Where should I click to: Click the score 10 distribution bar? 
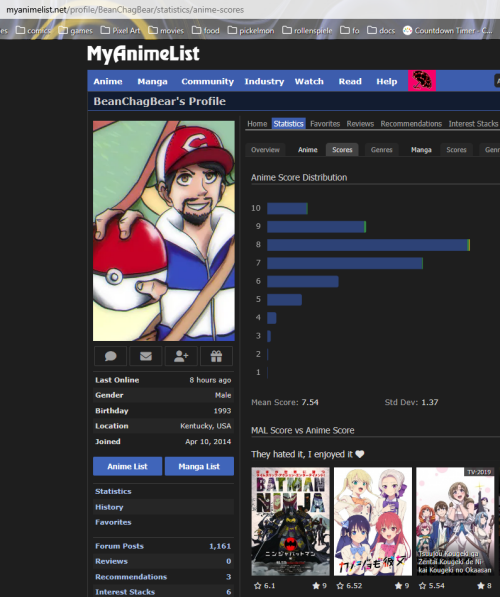tap(288, 208)
